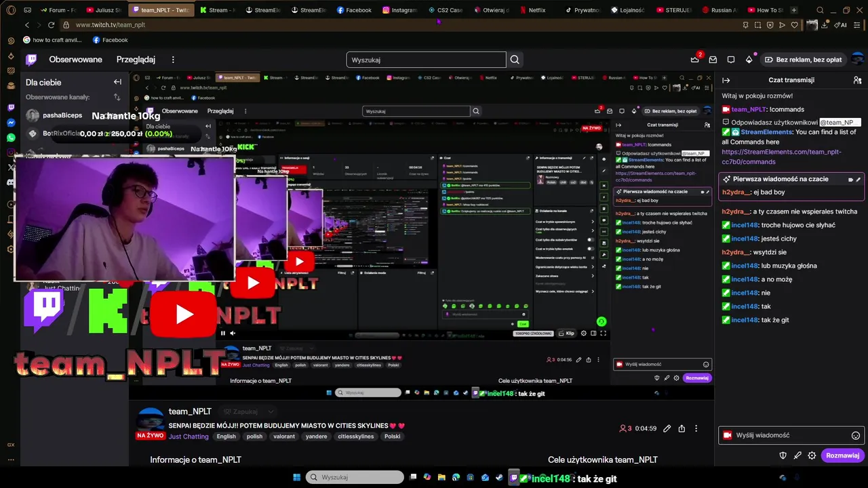Open Twitch icon in browser sidebar
Image resolution: width=868 pixels, height=488 pixels.
click(x=11, y=108)
